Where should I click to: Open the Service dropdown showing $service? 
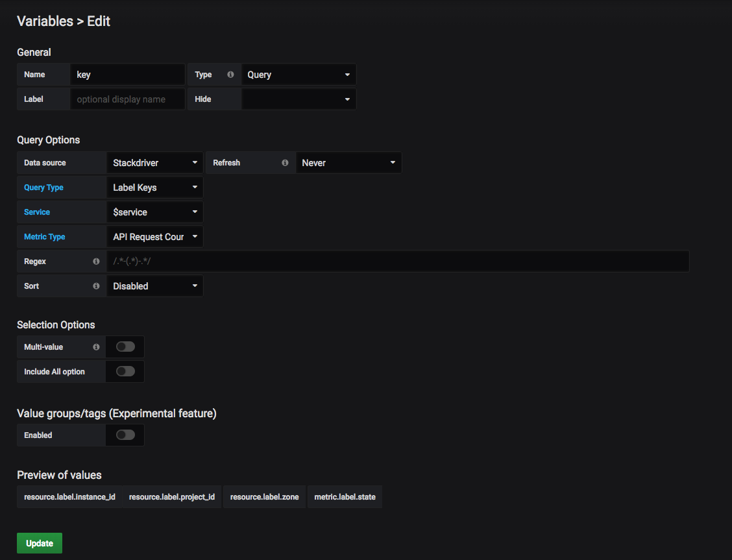[154, 212]
